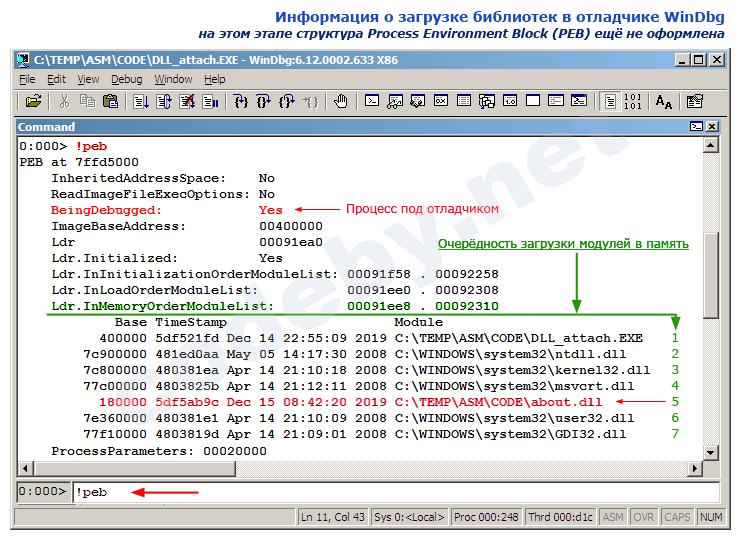The width and height of the screenshot is (739, 537).
Task: Click the GDI32.dll module row
Action: pyautogui.click(x=354, y=434)
